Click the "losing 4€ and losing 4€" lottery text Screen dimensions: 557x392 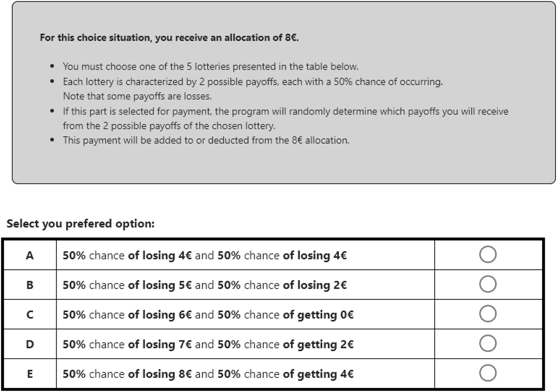pyautogui.click(x=205, y=255)
